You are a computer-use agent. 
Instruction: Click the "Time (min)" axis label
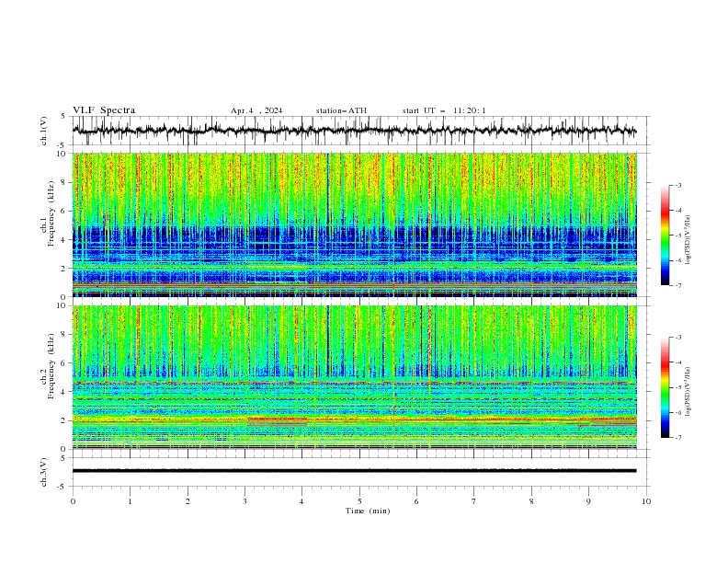click(368, 511)
